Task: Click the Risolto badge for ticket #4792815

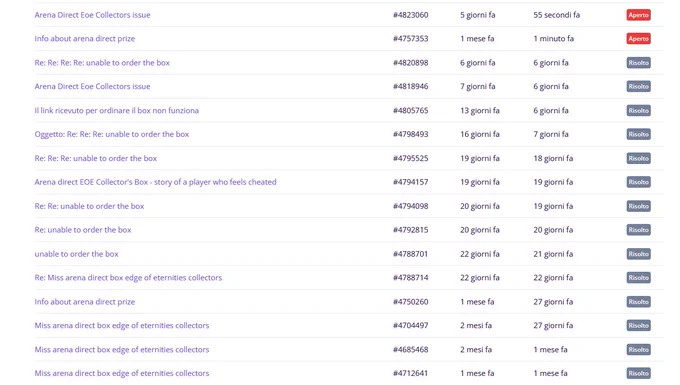Action: click(638, 230)
